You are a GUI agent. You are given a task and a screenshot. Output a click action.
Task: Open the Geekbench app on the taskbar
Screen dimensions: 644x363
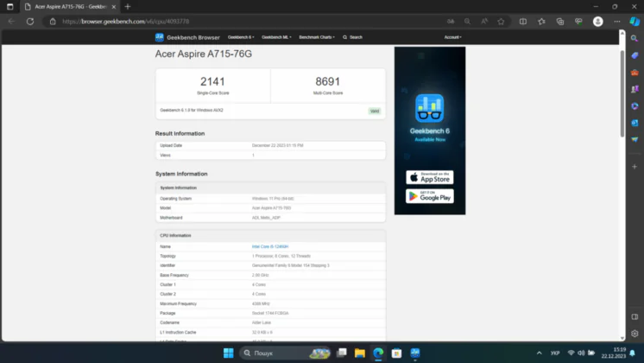click(x=415, y=353)
